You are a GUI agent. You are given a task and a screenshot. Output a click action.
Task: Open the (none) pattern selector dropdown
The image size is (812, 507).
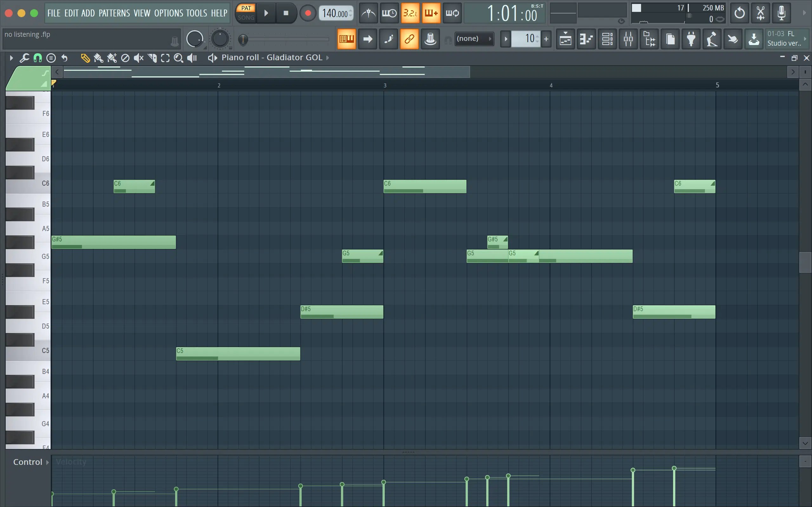474,39
